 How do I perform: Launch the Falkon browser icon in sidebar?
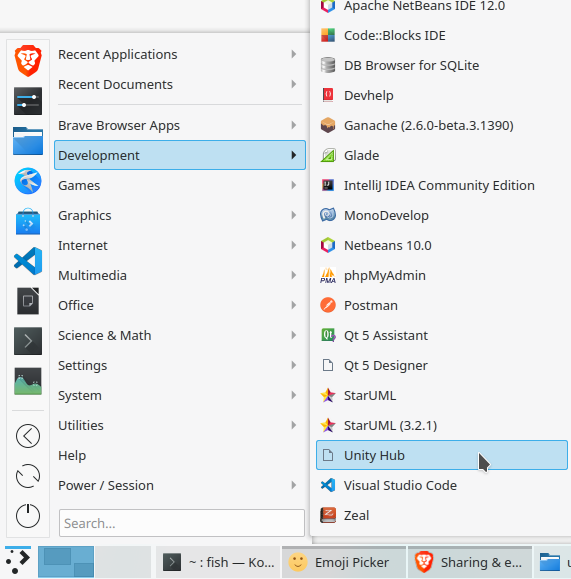(x=28, y=181)
